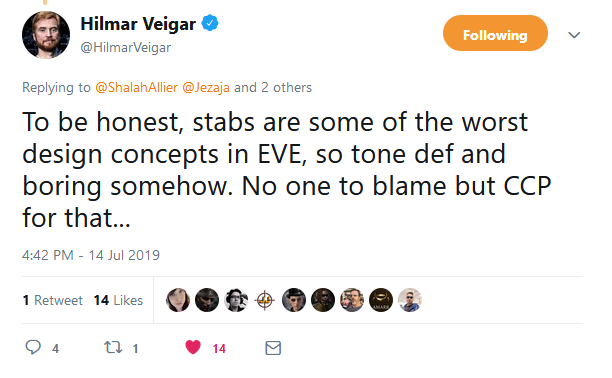
Task: Click the Hilmar Veigar display name
Action: pyautogui.click(x=138, y=24)
